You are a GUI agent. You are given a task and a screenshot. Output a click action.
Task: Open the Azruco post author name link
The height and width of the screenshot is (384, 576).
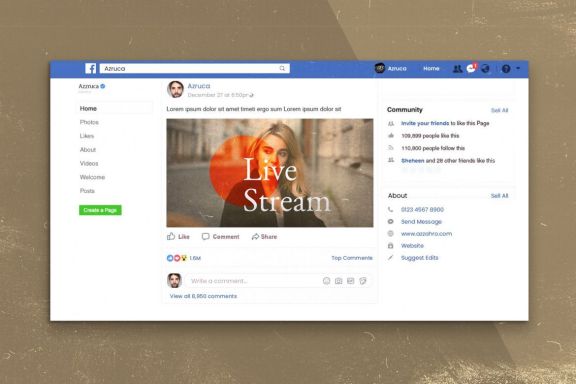click(x=199, y=86)
